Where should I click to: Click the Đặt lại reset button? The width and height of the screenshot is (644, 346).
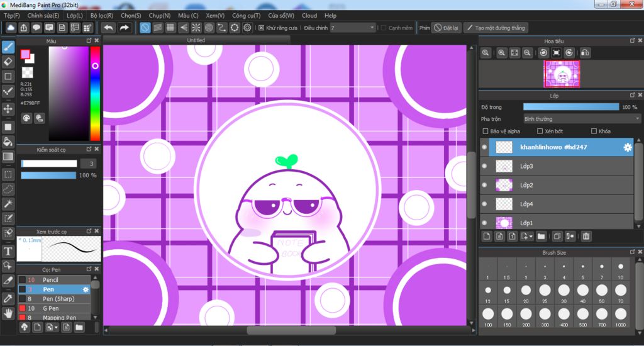pyautogui.click(x=447, y=28)
